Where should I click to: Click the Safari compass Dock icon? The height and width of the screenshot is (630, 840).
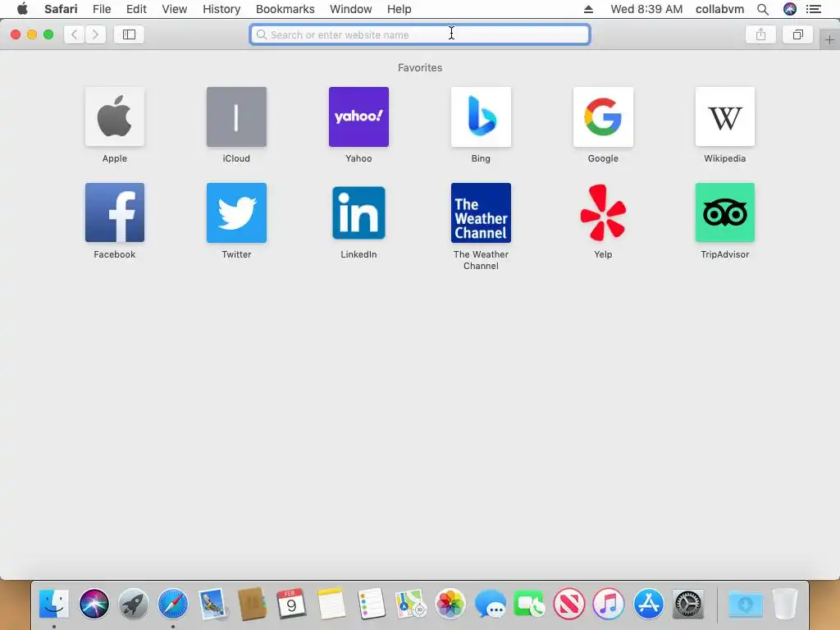click(173, 604)
